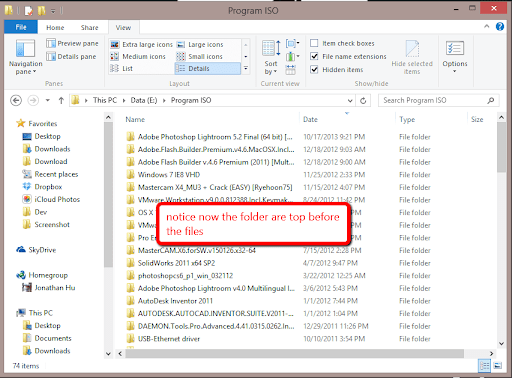This screenshot has height=378, width=512.
Task: Open iCloud Photos in Favorites
Action: point(51,199)
